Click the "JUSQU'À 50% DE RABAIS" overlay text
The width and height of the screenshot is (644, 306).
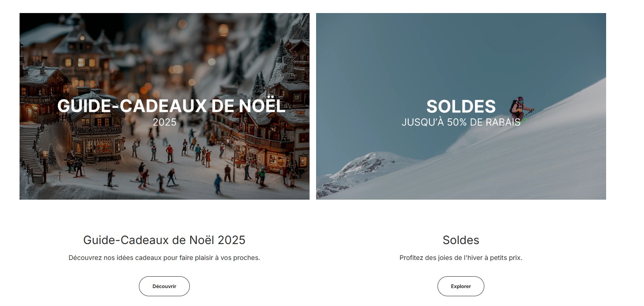point(461,122)
